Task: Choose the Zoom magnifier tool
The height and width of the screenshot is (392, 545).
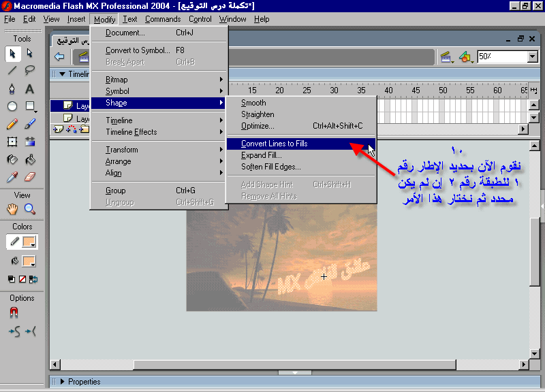Action: pyautogui.click(x=30, y=209)
